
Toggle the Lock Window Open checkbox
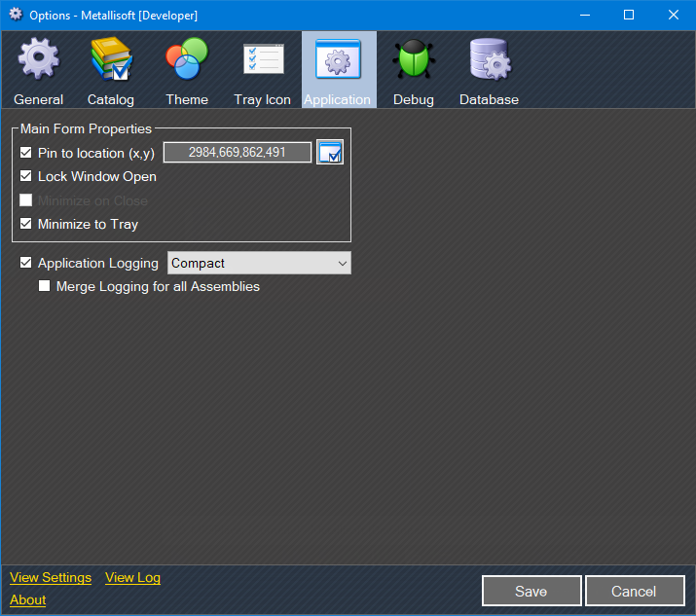click(x=26, y=177)
